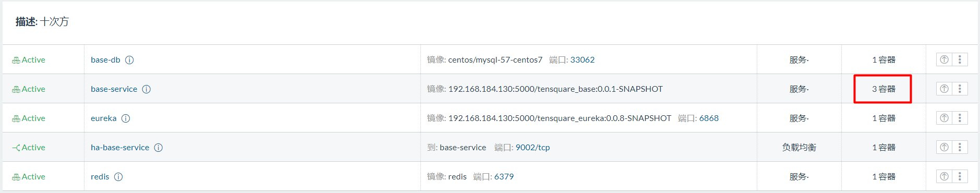
Task: Go to eureka service details
Action: point(103,118)
